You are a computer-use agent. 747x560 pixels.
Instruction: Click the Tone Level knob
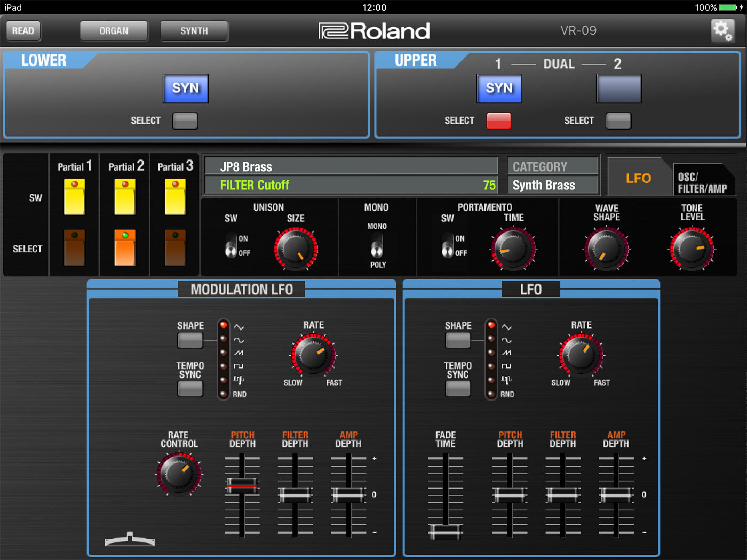pyautogui.click(x=692, y=249)
